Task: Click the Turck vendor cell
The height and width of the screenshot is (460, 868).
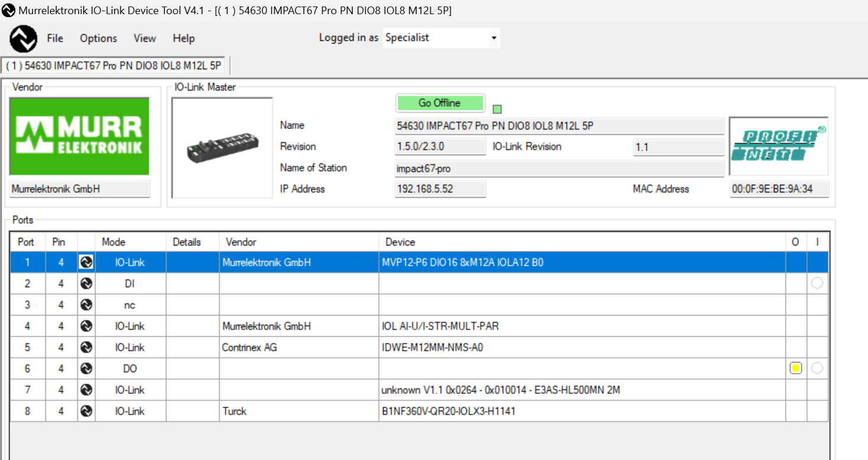Action: (x=299, y=411)
